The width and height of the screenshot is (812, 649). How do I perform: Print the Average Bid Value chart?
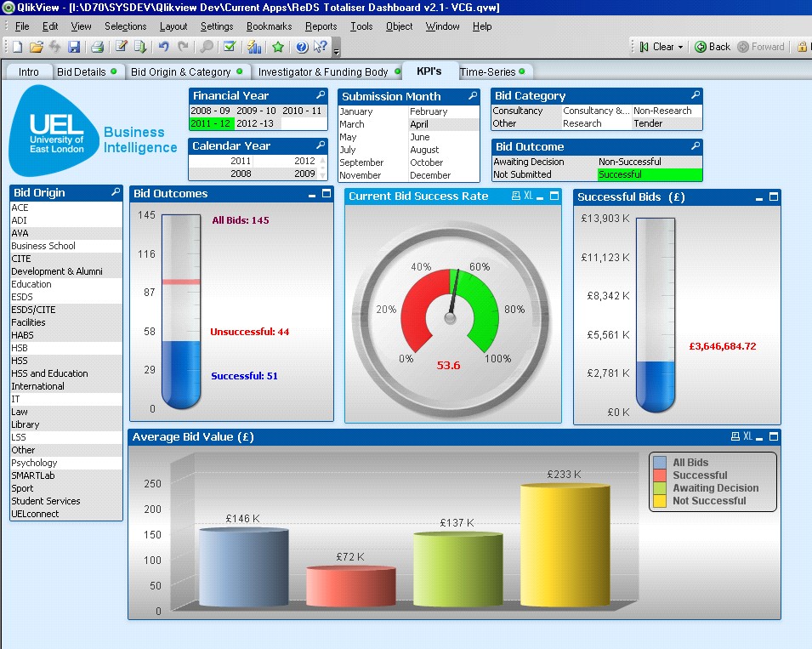tap(735, 436)
